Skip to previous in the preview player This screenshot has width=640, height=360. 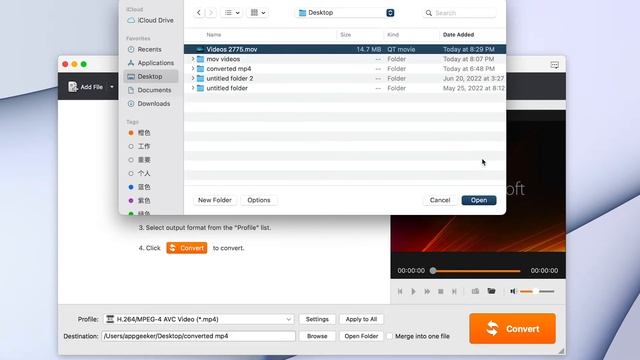tap(400, 291)
